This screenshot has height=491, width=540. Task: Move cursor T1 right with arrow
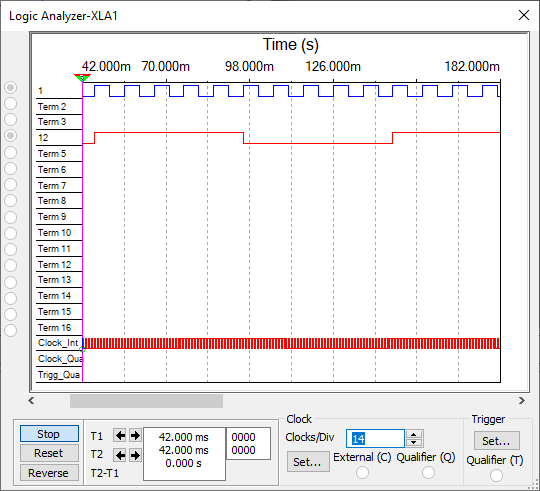tap(135, 436)
